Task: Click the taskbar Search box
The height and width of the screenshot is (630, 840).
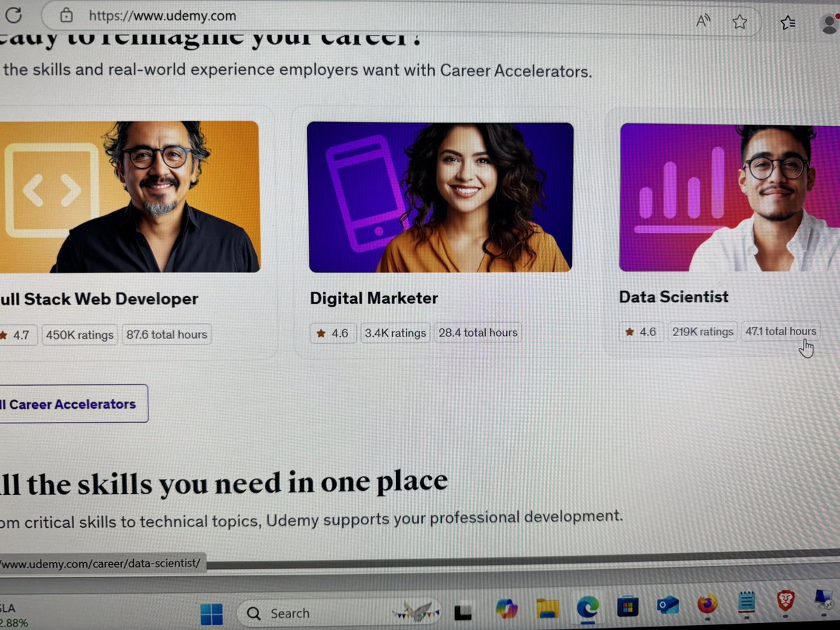Action: [x=339, y=614]
